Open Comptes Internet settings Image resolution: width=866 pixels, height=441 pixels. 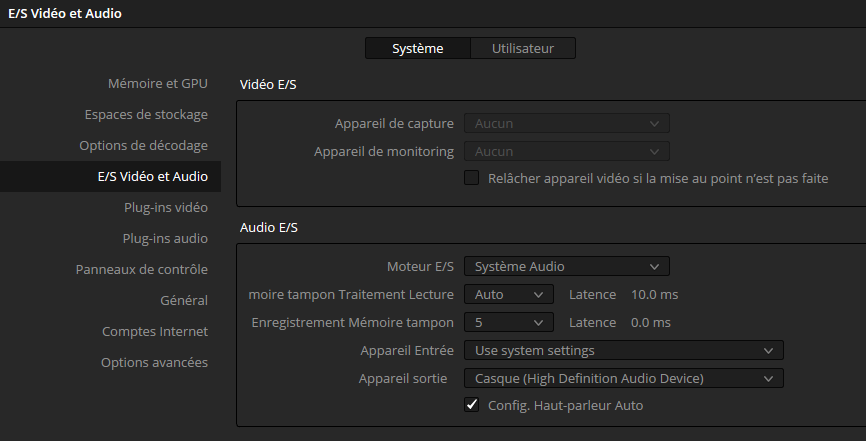[x=155, y=331]
